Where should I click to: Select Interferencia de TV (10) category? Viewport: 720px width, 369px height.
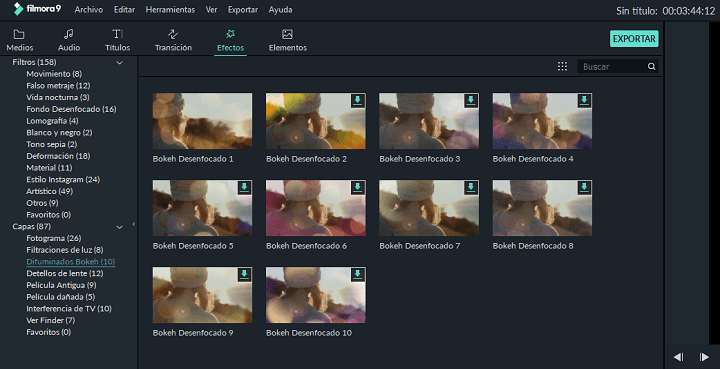pyautogui.click(x=69, y=308)
